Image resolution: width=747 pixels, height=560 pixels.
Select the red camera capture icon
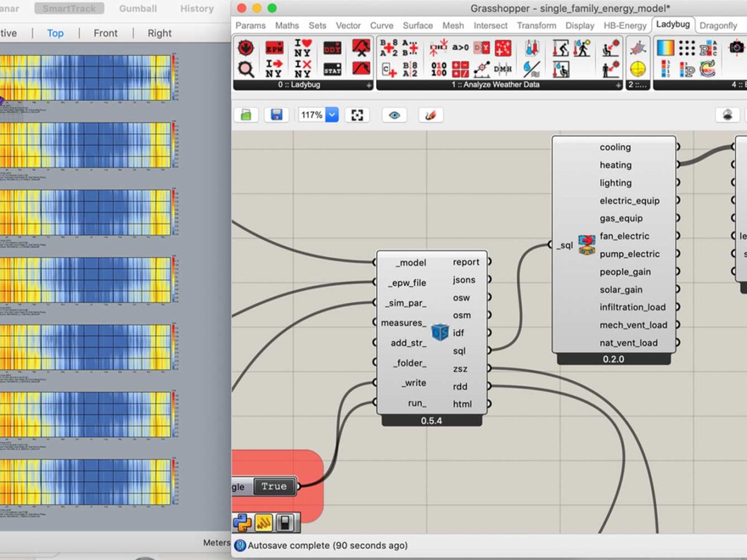[736, 48]
